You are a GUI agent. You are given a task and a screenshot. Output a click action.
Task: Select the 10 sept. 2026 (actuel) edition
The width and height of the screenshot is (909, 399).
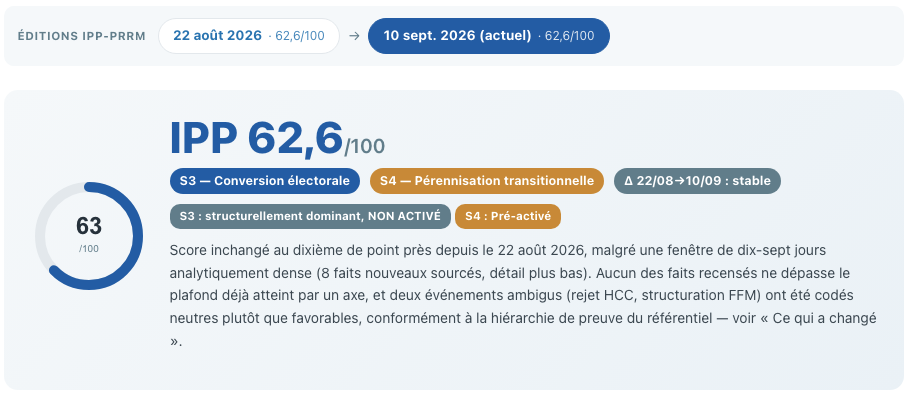pyautogui.click(x=489, y=36)
